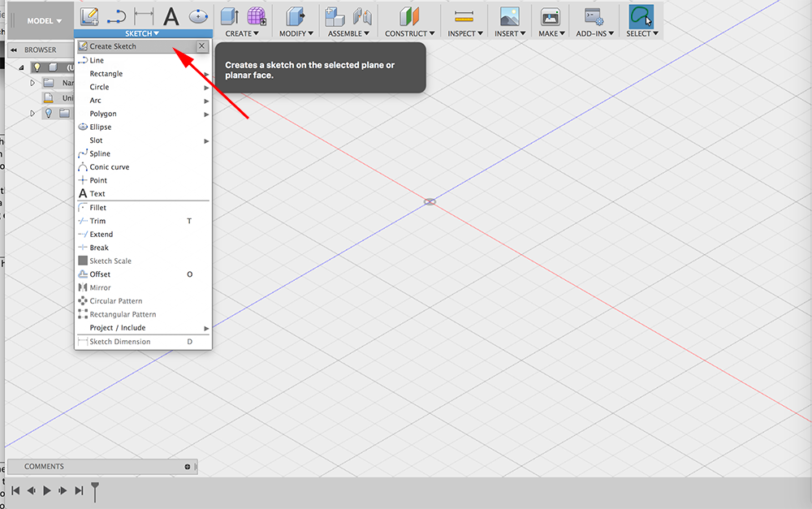
Task: Click the New Component icon above ASSEMBLE
Action: [335, 16]
